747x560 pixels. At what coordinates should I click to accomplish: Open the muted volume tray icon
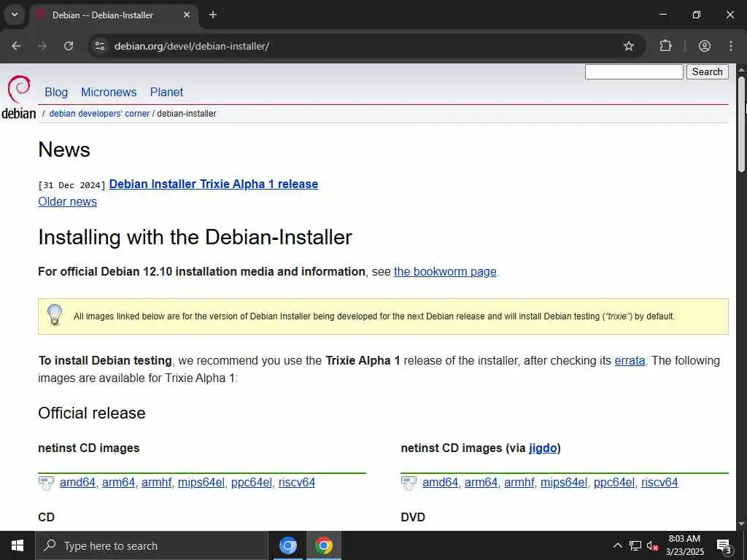coord(652,545)
